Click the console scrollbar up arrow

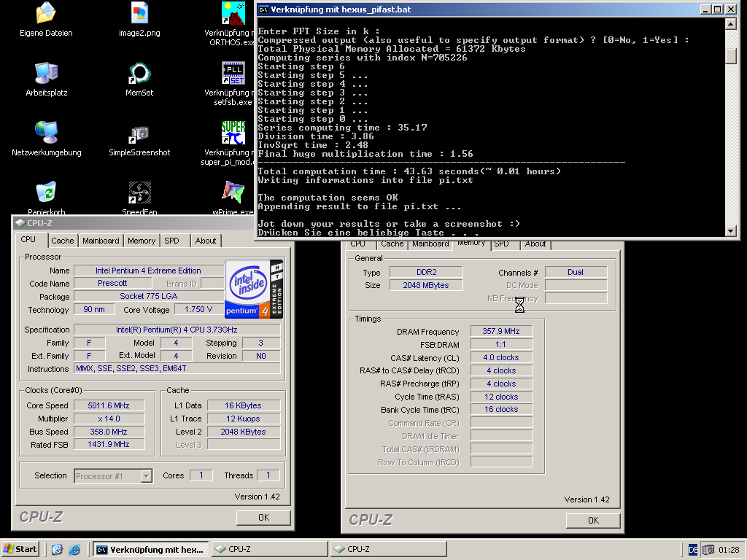[731, 24]
